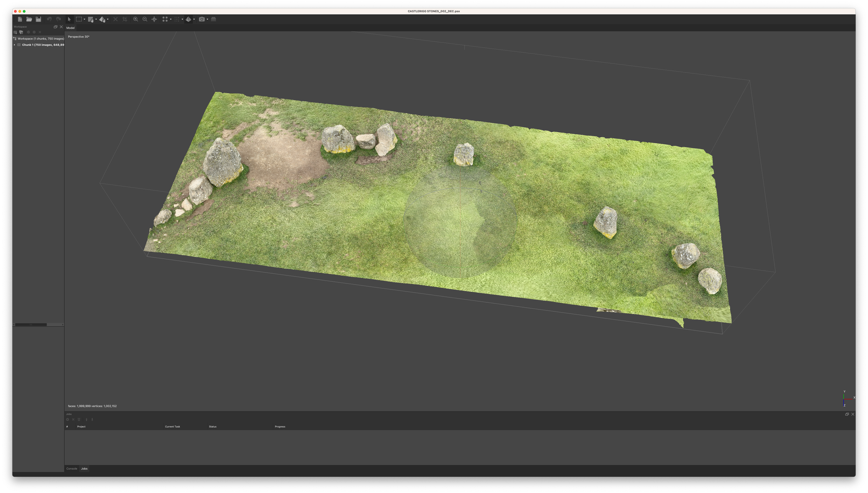868x493 pixels.
Task: Toggle the dense cloud display mode
Action: (177, 19)
